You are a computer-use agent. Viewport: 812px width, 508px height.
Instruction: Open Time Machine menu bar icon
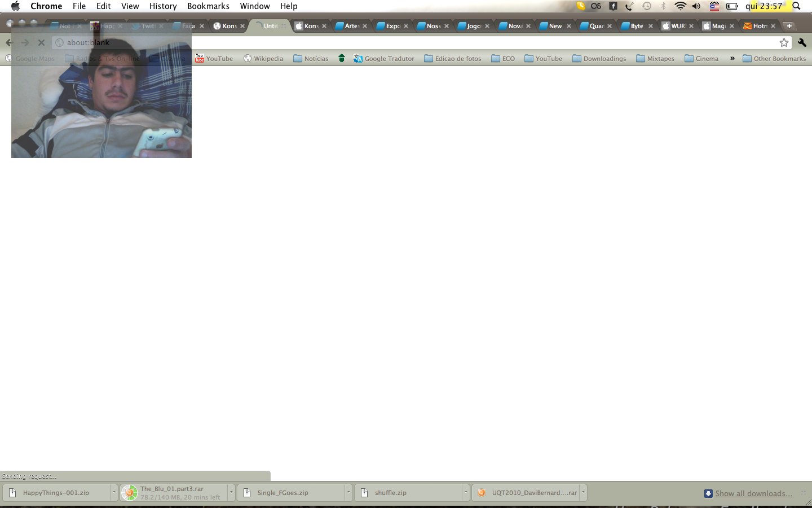pos(647,6)
